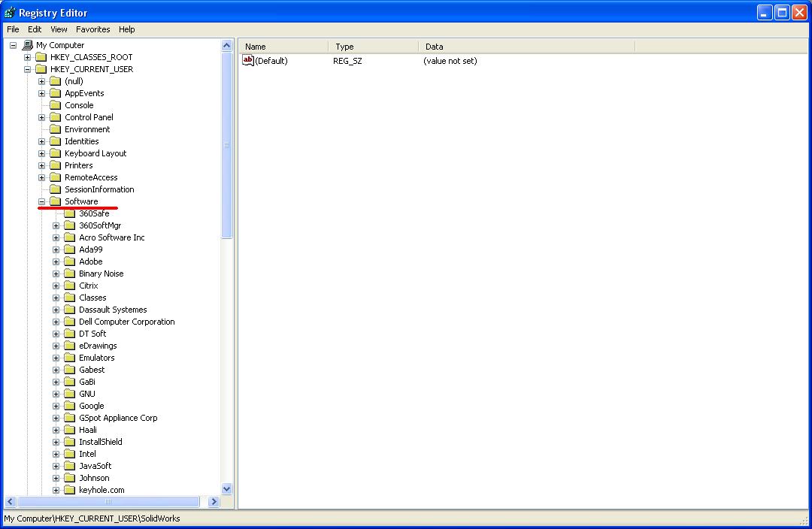Select the Acro Software Inc key
This screenshot has height=529, width=812.
click(x=112, y=237)
